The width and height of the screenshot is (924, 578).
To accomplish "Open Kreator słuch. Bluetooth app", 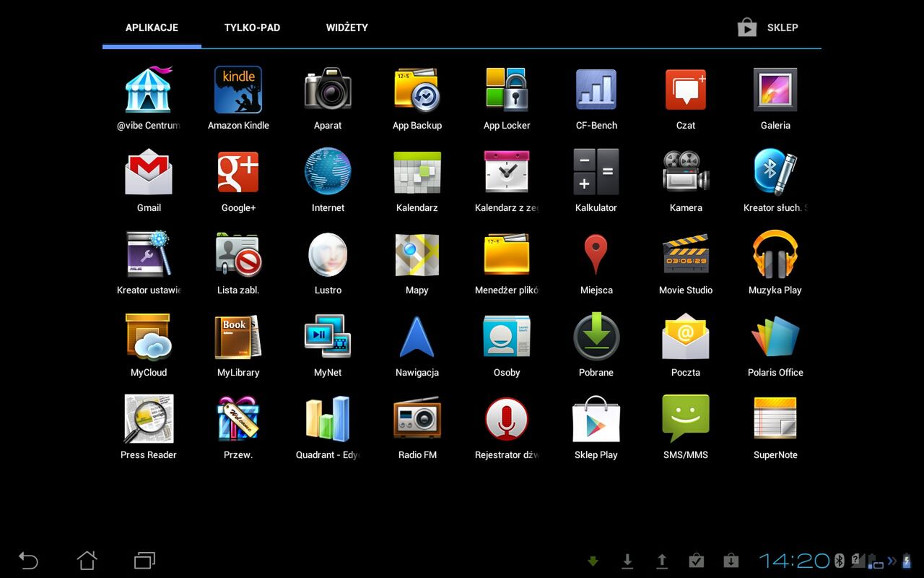I will click(775, 172).
